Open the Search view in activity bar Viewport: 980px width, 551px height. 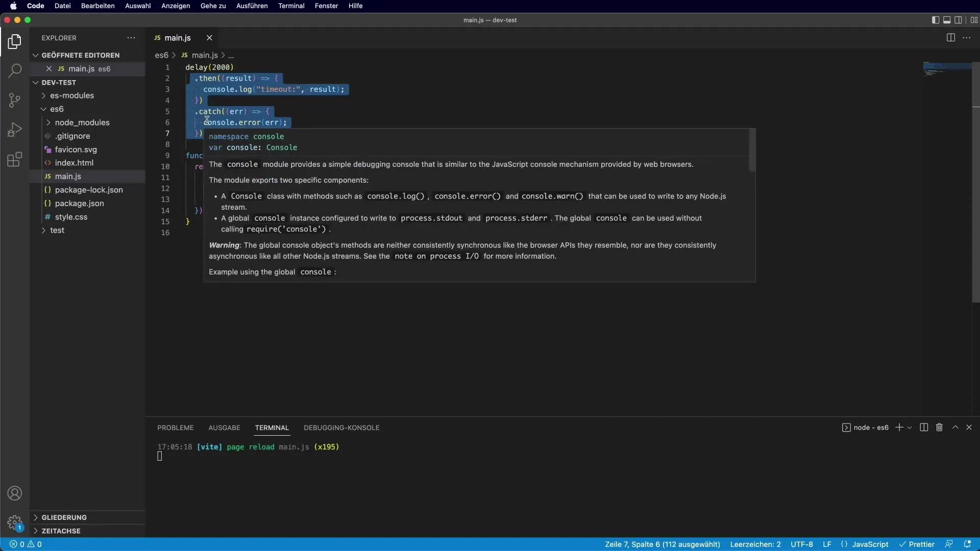coord(15,70)
